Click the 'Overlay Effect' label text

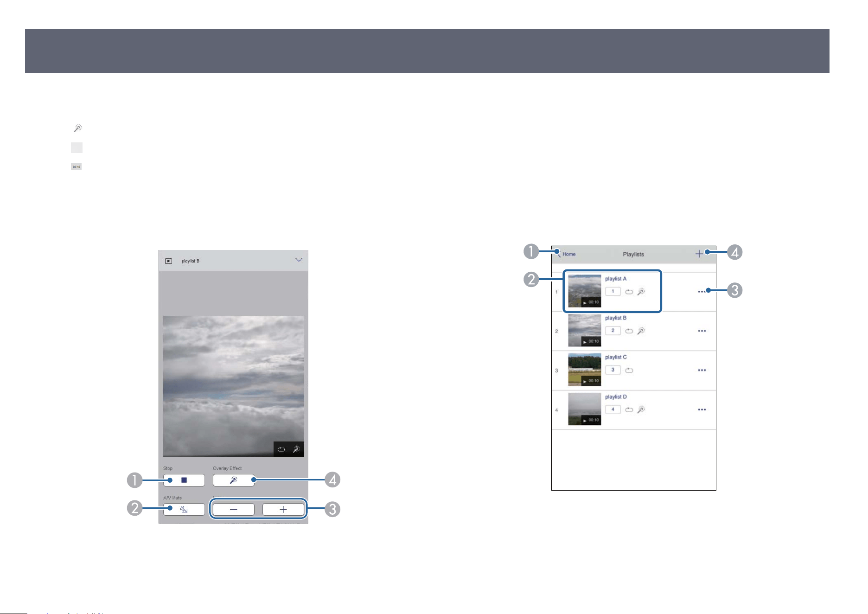(x=227, y=468)
